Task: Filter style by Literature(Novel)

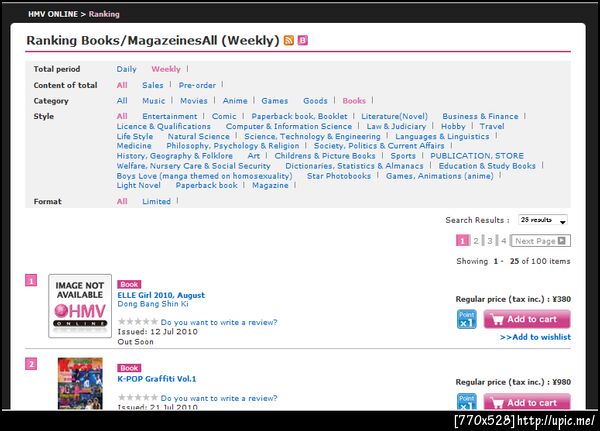Action: tap(395, 116)
